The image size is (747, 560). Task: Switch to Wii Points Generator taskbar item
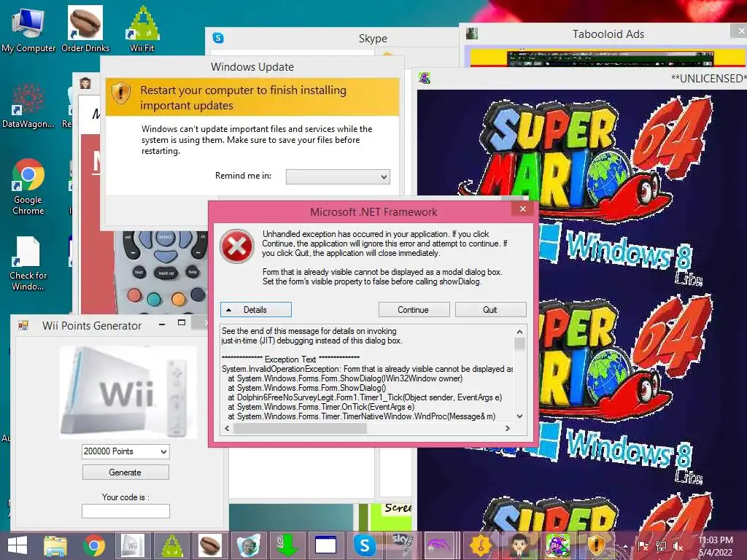[132, 545]
